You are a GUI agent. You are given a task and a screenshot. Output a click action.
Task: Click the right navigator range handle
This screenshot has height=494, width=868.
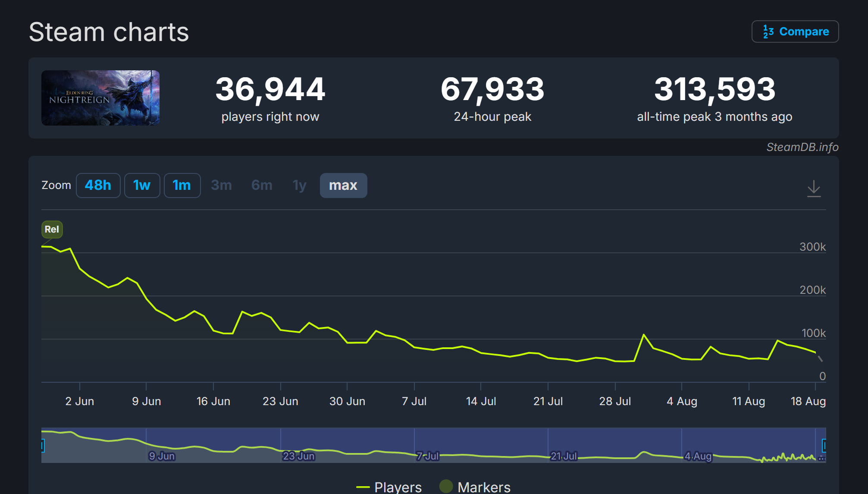pos(824,445)
